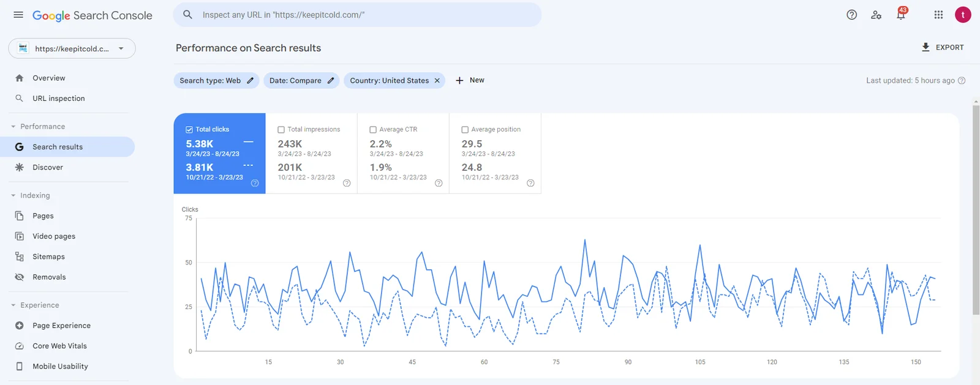Viewport: 980px width, 385px height.
Task: Uncheck the Total clicks checkbox
Action: click(x=189, y=129)
